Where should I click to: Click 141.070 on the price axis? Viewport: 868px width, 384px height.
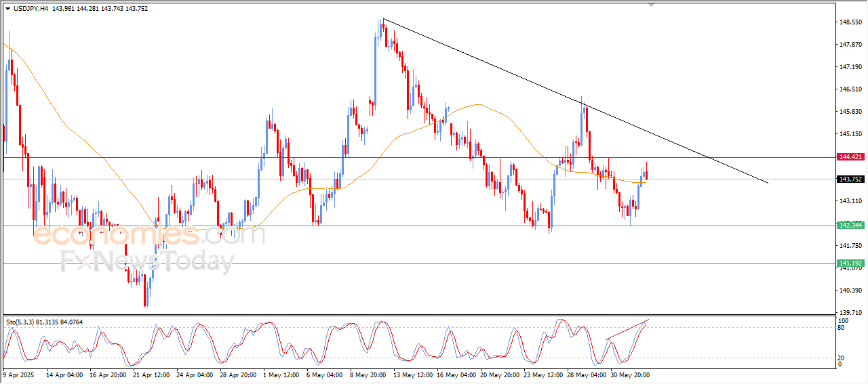(x=850, y=268)
